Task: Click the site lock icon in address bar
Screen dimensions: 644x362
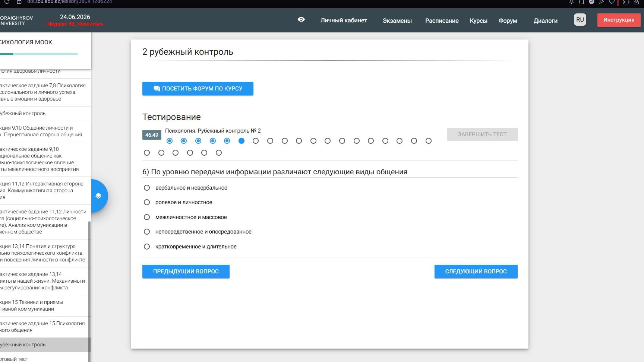Action: click(x=19, y=2)
